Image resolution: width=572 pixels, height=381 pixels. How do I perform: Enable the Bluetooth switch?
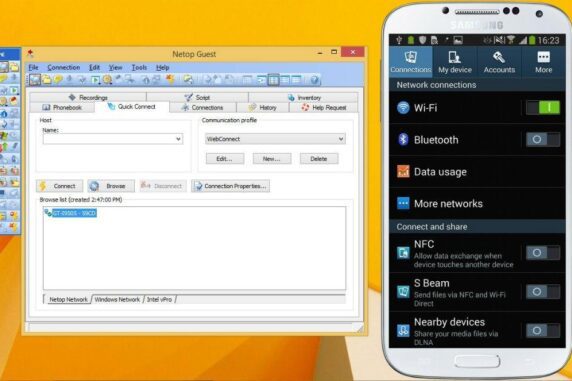click(543, 139)
